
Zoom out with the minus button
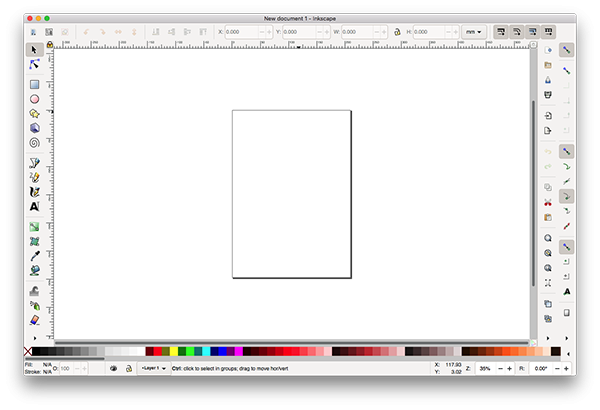[500, 369]
